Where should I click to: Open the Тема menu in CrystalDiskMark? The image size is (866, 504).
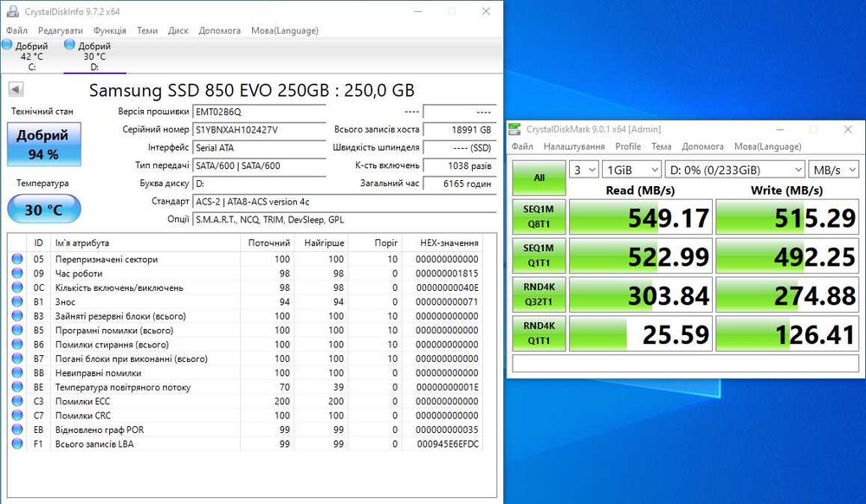661,146
